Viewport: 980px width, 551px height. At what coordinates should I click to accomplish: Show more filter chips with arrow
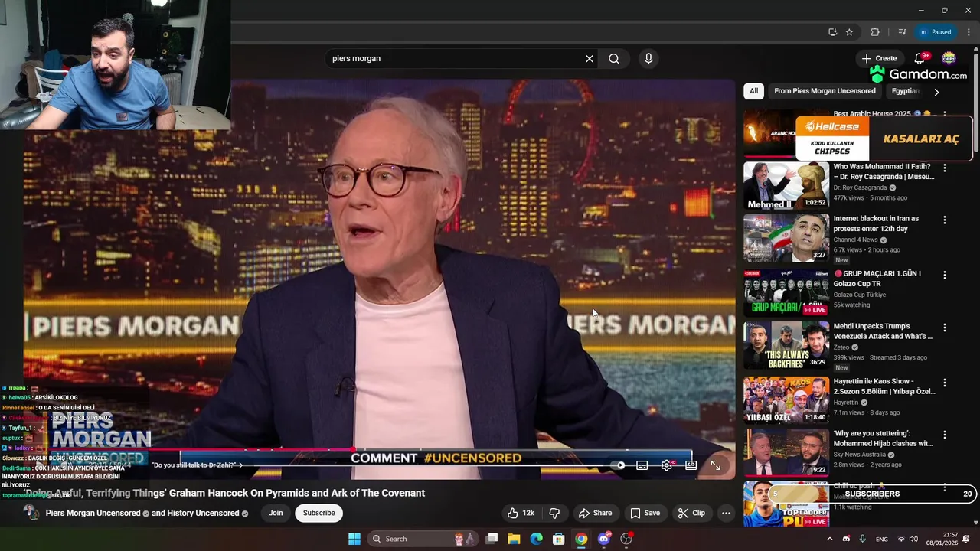[x=936, y=92]
